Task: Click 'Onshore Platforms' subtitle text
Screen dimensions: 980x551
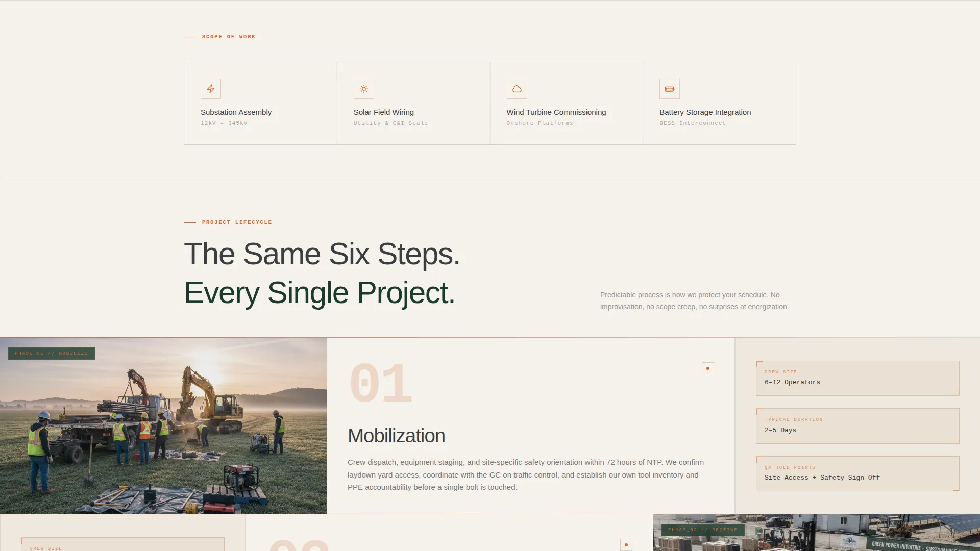Action: (x=540, y=123)
